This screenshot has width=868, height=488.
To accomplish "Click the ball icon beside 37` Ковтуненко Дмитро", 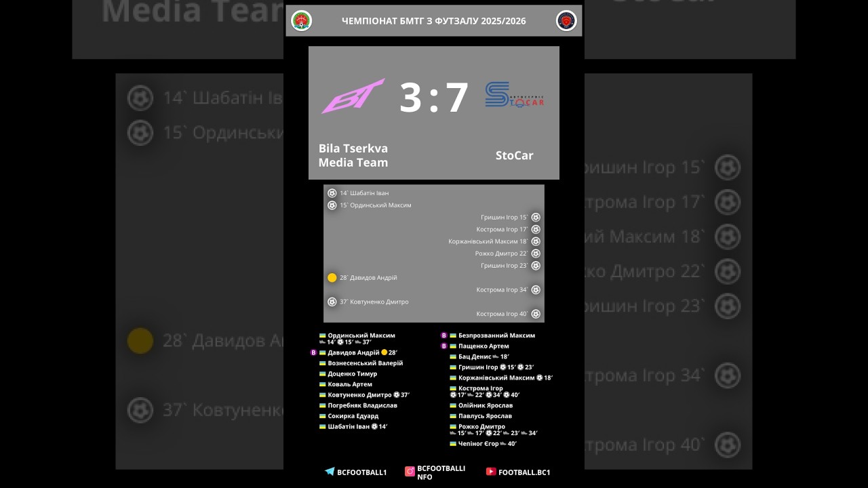I will click(x=332, y=302).
